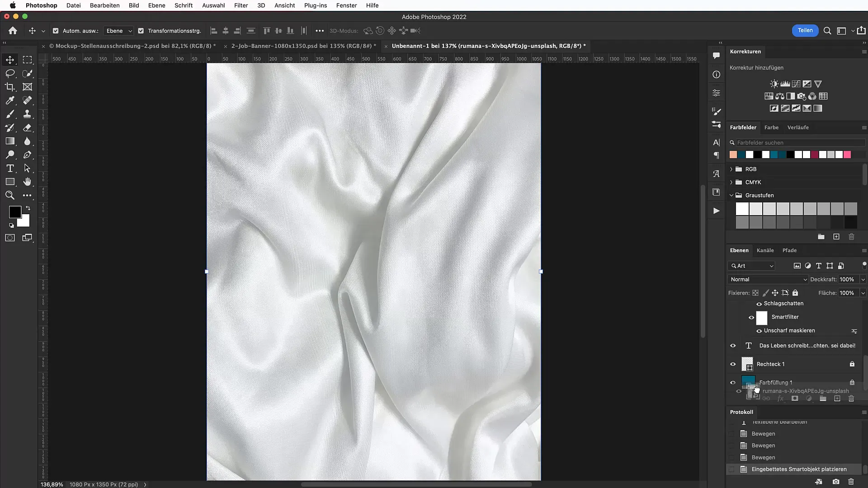This screenshot has width=868, height=488.
Task: Go to Photoshop Home screen
Action: coord(13,31)
